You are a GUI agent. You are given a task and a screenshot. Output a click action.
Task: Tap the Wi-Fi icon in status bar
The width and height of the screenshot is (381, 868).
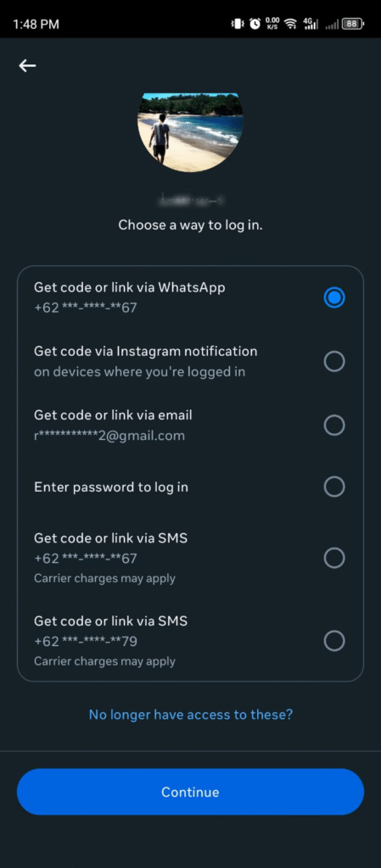click(289, 24)
